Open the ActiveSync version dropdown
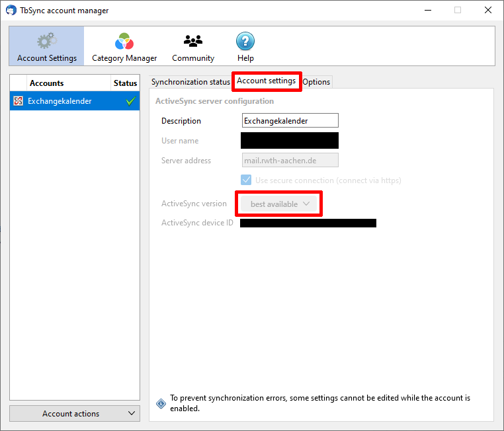This screenshot has height=431, width=504. [x=279, y=204]
